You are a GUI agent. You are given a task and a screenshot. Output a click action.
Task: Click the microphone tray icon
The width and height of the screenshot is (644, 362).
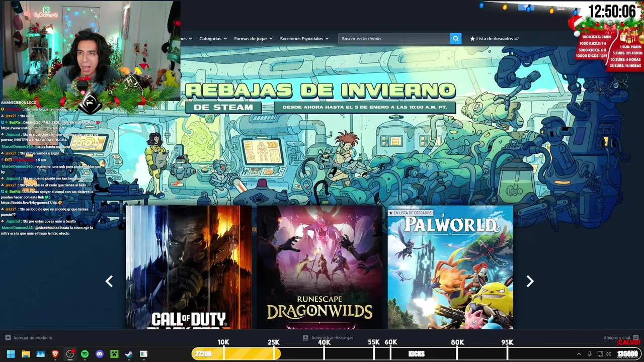coord(590,354)
